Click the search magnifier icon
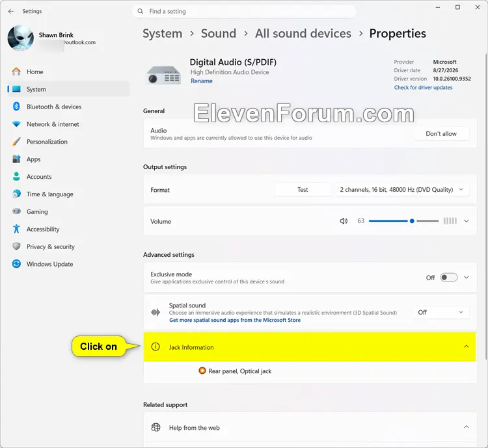The image size is (488, 448). [141, 11]
